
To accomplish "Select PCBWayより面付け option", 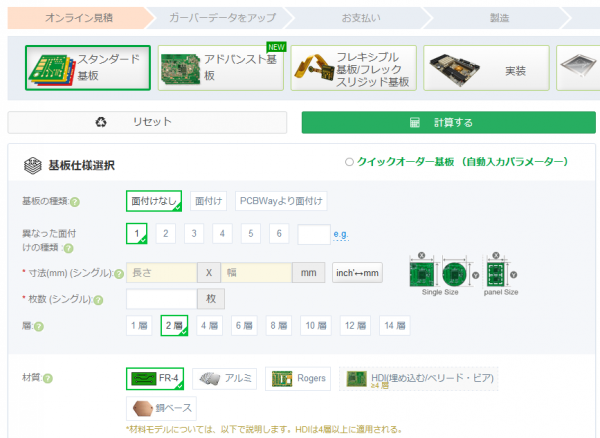I will 281,201.
